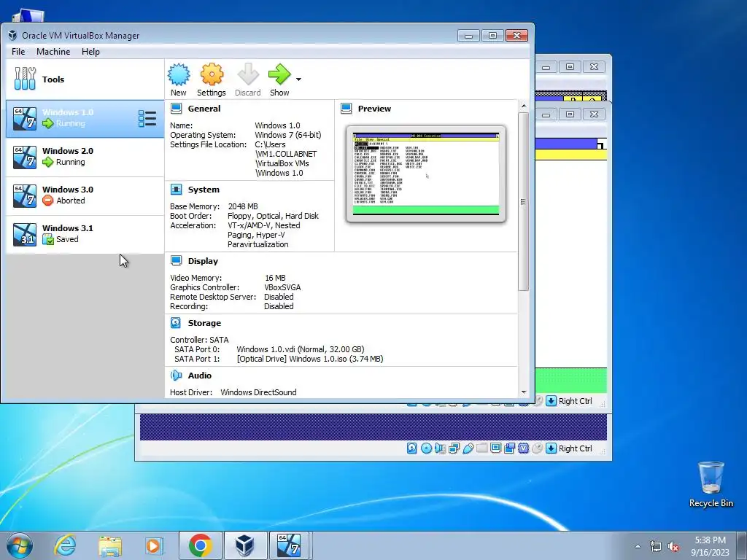Click the General section header
The width and height of the screenshot is (747, 560).
(204, 109)
